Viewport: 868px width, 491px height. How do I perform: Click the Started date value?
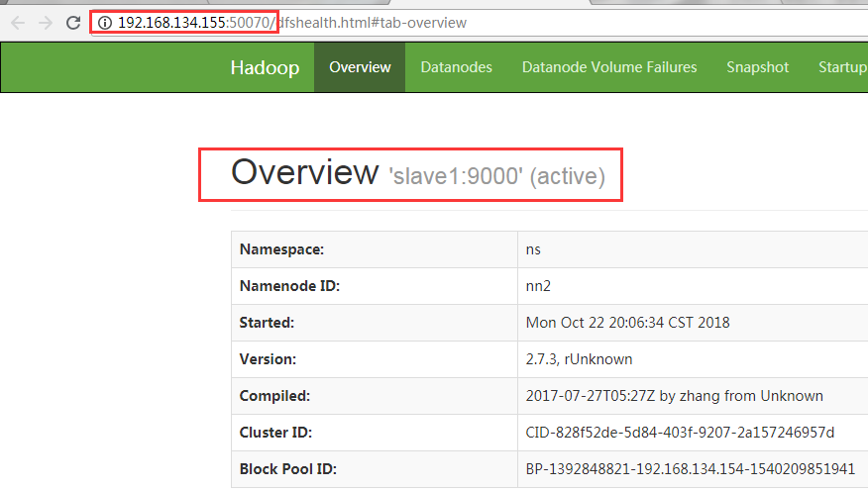pos(628,323)
